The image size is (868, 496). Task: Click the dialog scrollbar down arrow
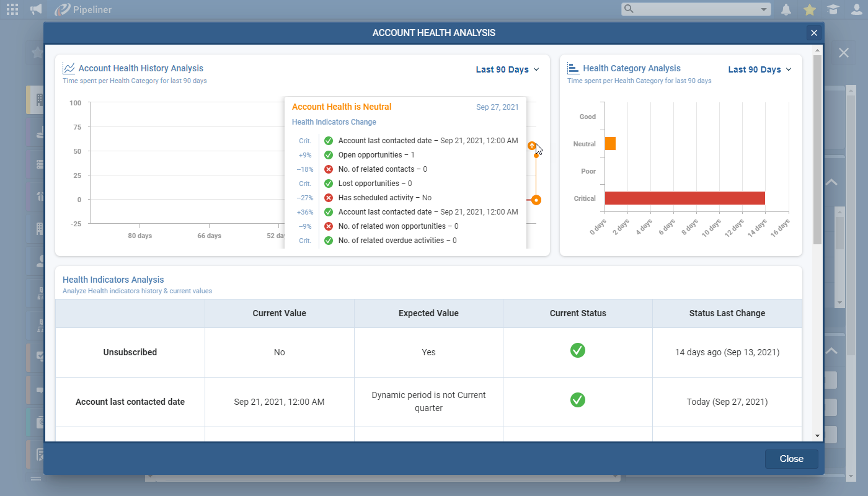817,436
